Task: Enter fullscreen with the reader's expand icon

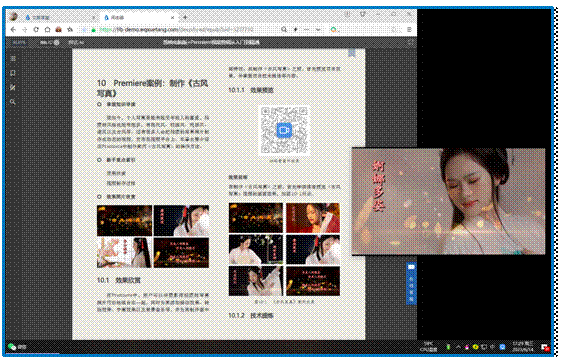Action: click(410, 42)
